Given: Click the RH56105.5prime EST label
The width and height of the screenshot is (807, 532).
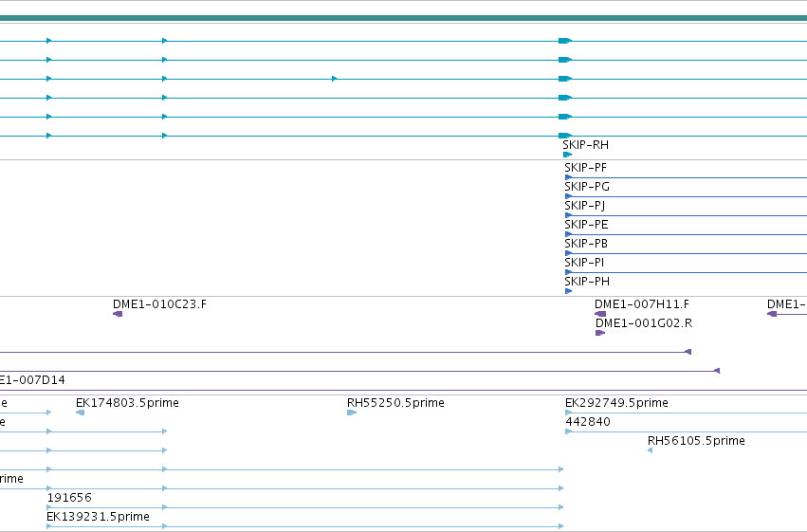Looking at the screenshot, I should point(696,441).
